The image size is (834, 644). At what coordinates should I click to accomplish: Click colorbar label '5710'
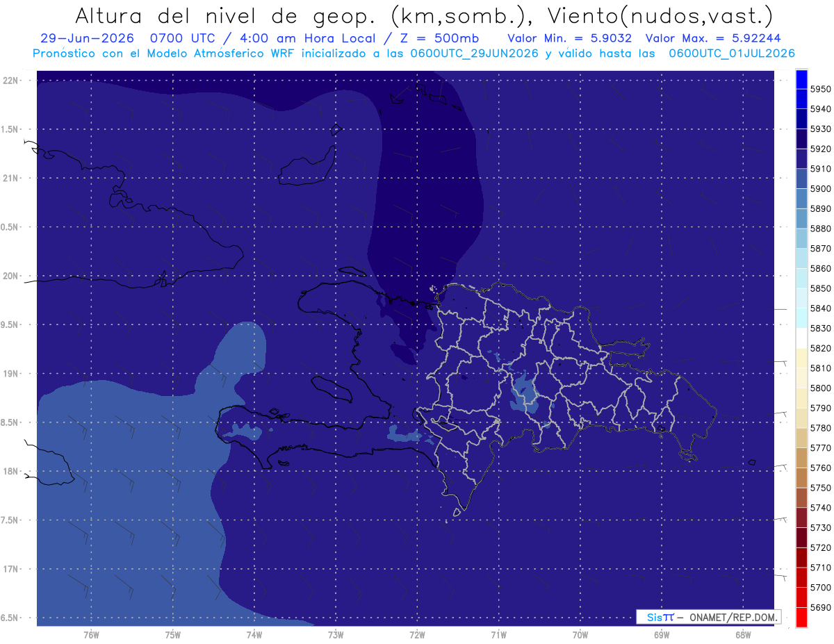[x=820, y=568]
